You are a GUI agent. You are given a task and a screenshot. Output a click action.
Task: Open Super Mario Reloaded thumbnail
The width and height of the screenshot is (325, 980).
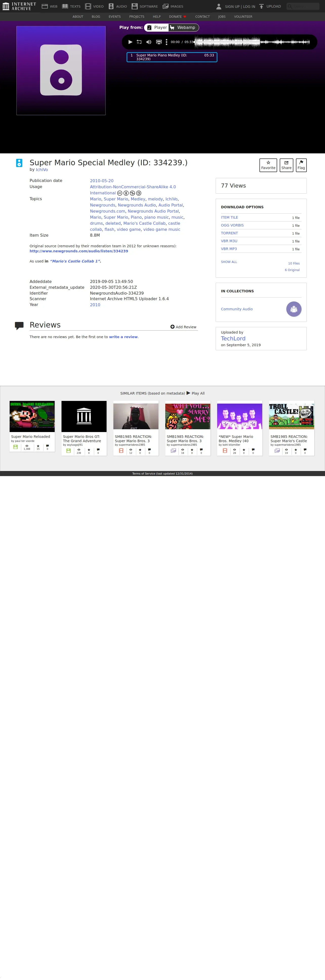point(32,416)
